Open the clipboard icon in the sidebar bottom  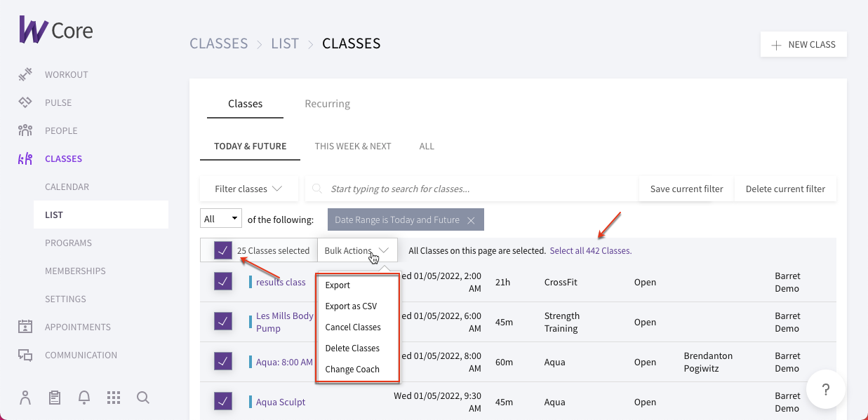pos(55,398)
